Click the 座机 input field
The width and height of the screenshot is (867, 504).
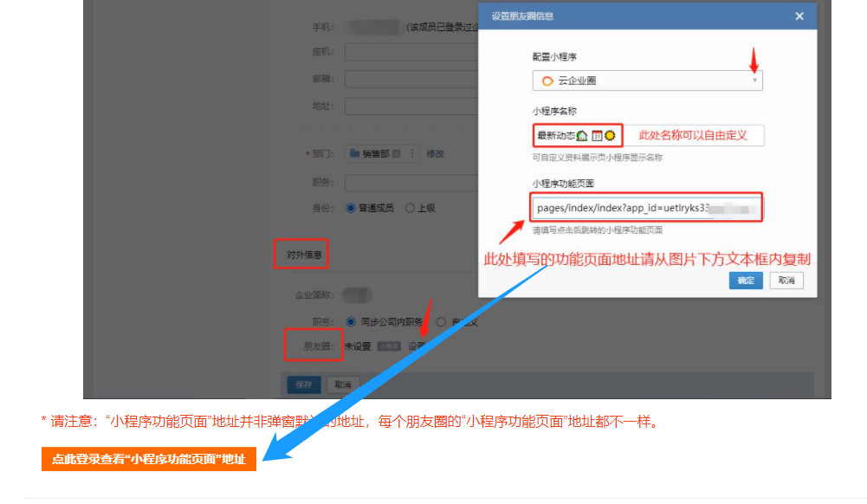point(412,52)
